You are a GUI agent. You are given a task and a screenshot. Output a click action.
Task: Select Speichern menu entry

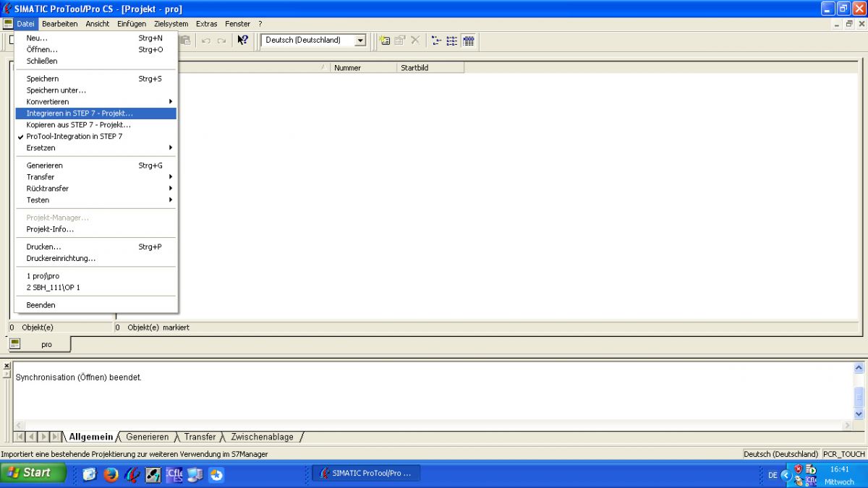pyautogui.click(x=95, y=78)
